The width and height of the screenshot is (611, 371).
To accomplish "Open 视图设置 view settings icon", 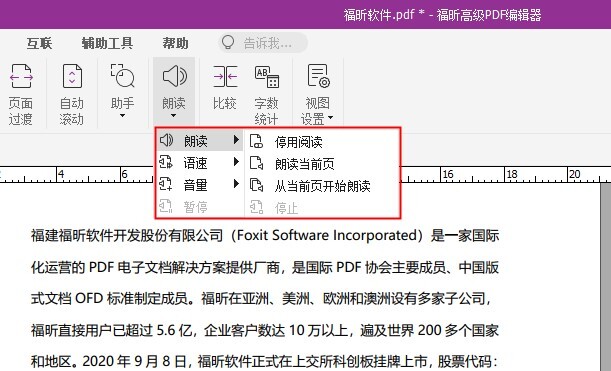I will coord(318,76).
